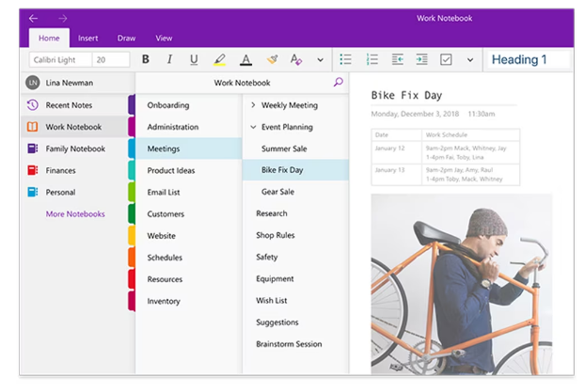
Task: Go back with the left arrow
Action: point(33,18)
